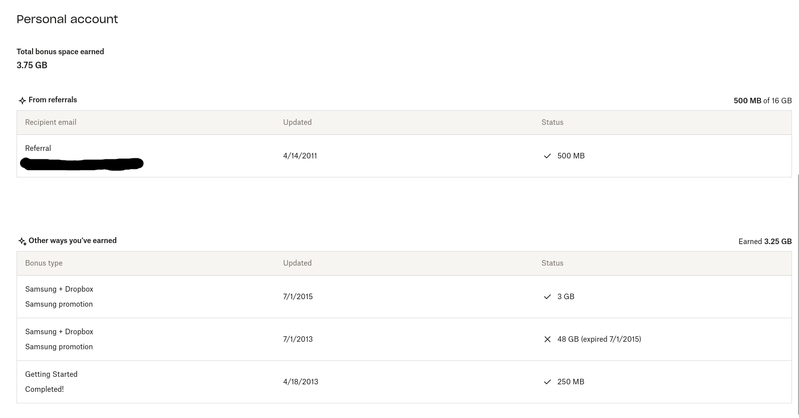Select the Personal account heading

(67, 19)
